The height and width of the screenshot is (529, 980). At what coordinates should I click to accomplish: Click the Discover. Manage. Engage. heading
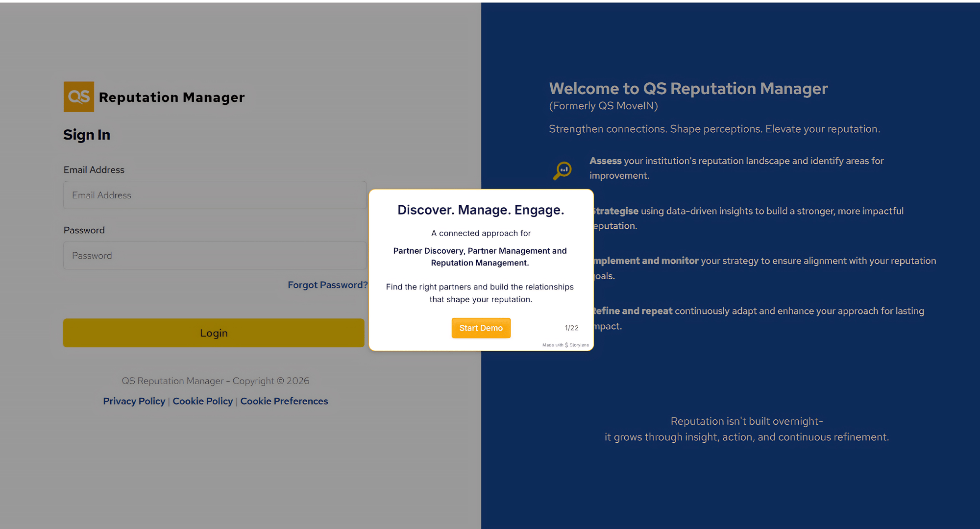point(481,210)
